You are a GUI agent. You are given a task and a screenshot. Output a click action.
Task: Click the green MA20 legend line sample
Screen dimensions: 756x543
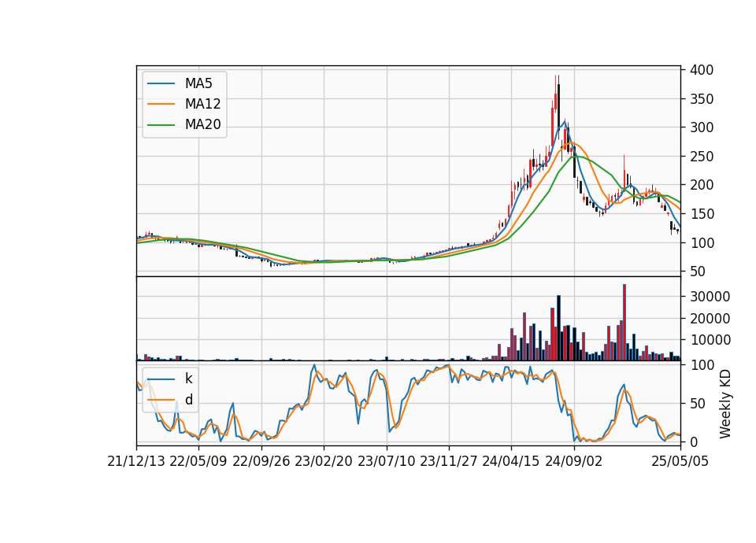pyautogui.click(x=161, y=124)
